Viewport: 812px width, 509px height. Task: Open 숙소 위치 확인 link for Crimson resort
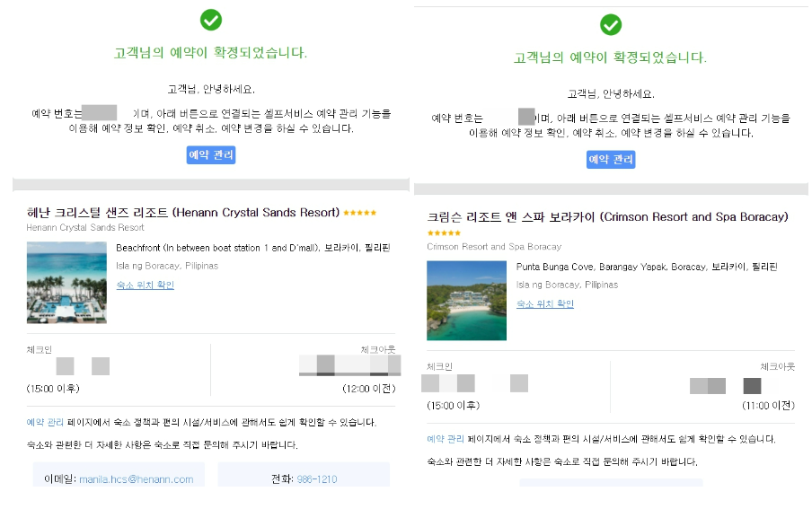pos(545,304)
